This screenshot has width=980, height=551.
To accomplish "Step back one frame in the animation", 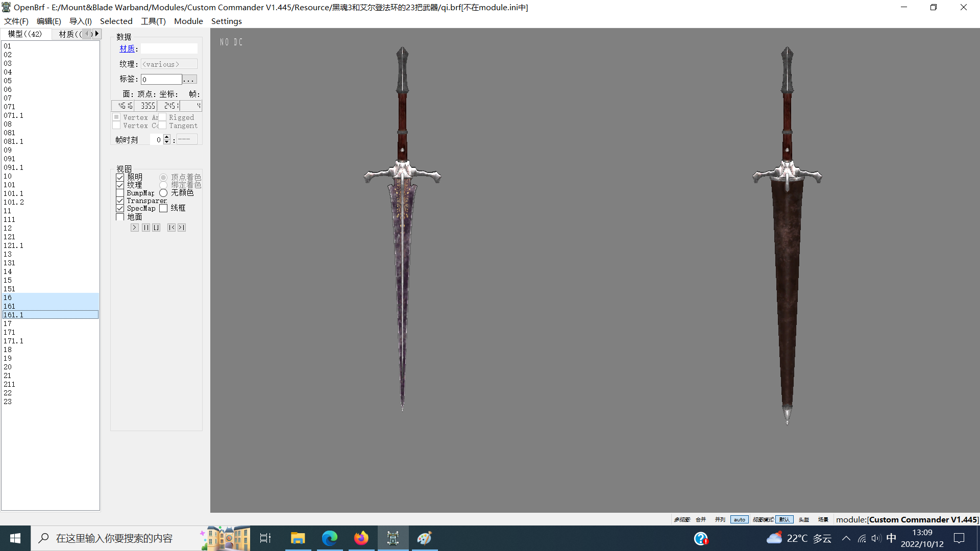I will pyautogui.click(x=171, y=228).
